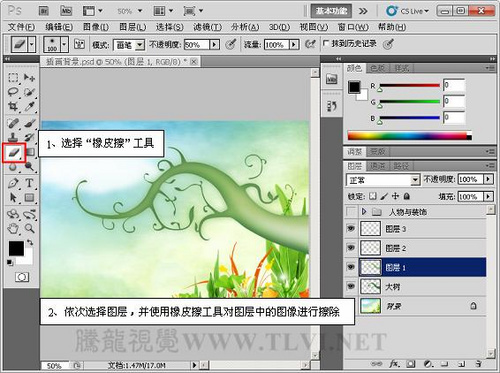Select the 3D Object Rotate tool

coord(13,214)
